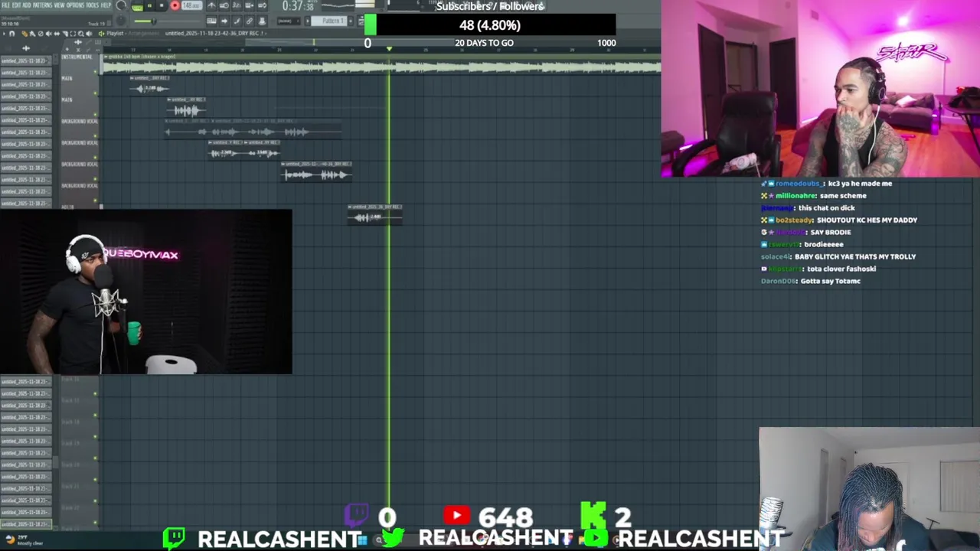Open the FILE menu
980x551 pixels.
click(x=5, y=5)
